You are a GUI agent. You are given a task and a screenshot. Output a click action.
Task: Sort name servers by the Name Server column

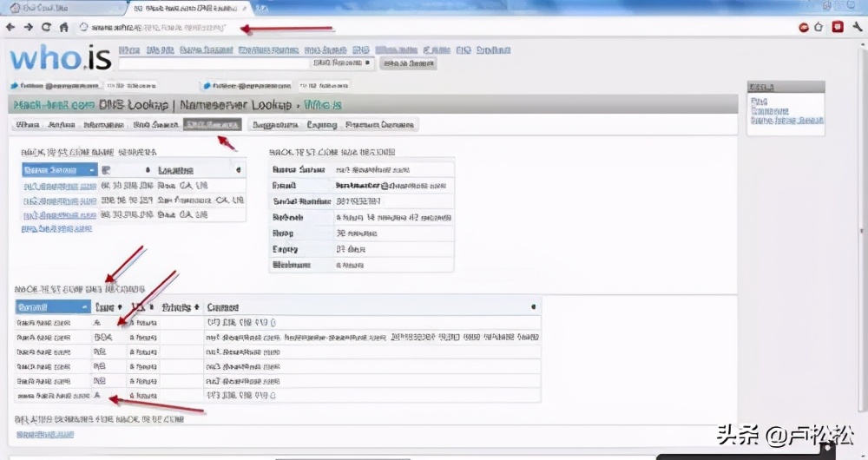(x=60, y=170)
